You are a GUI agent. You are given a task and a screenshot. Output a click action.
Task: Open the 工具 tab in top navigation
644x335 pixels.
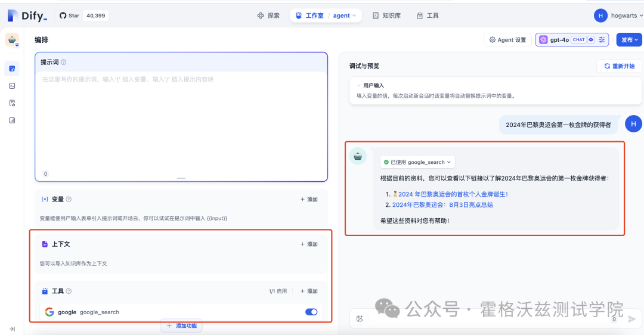coord(428,15)
